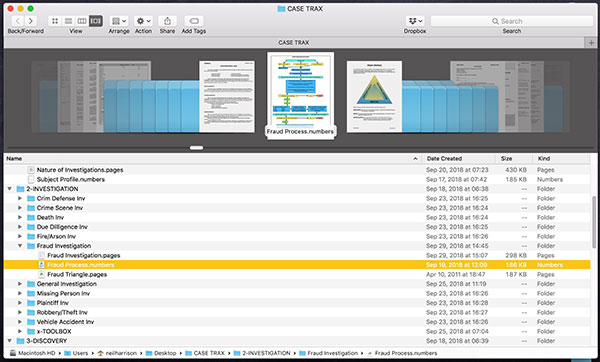Click the General Investigation folder icon
The height and width of the screenshot is (362, 600).
(31, 284)
